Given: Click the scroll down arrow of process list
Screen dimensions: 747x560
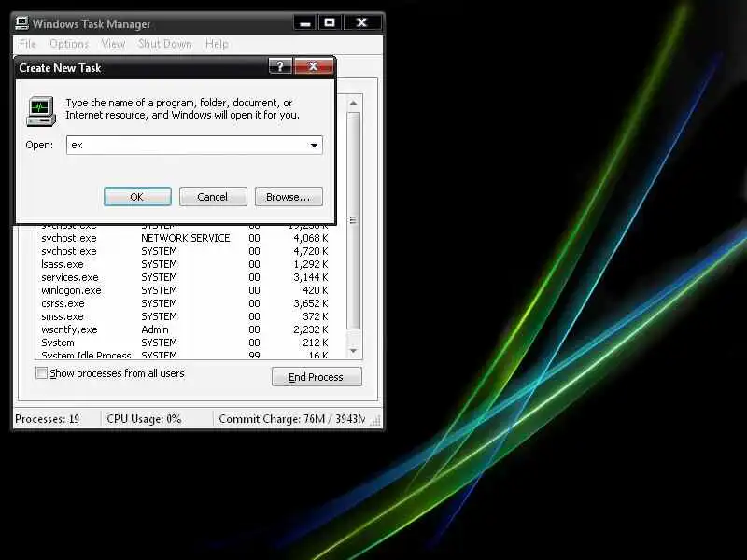Looking at the screenshot, I should coord(353,351).
